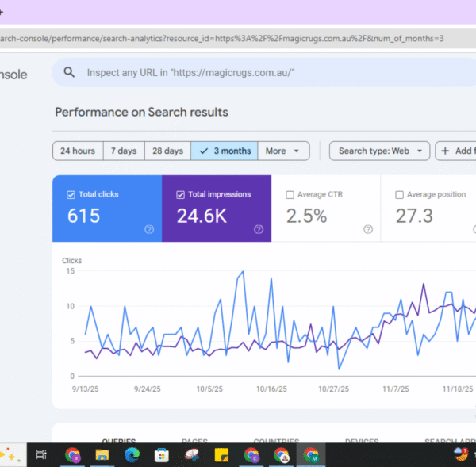476x467 pixels.
Task: Expand the More date range dropdown
Action: point(283,151)
